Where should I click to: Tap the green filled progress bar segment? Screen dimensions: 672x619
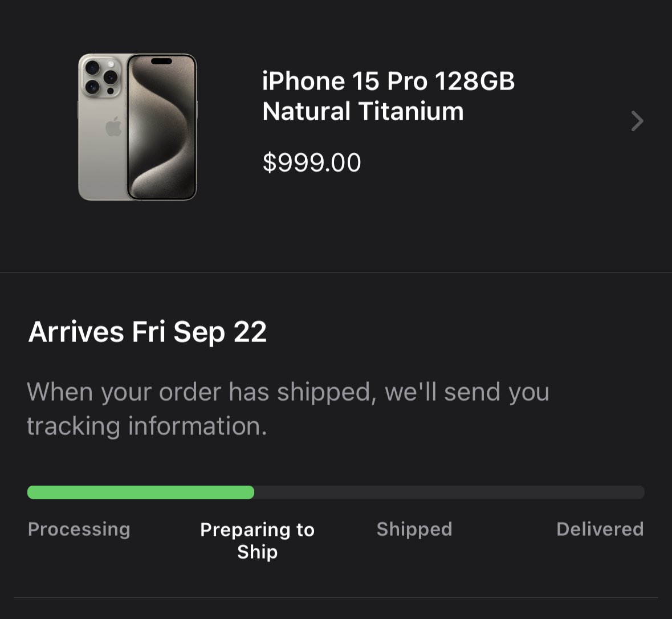(x=141, y=492)
